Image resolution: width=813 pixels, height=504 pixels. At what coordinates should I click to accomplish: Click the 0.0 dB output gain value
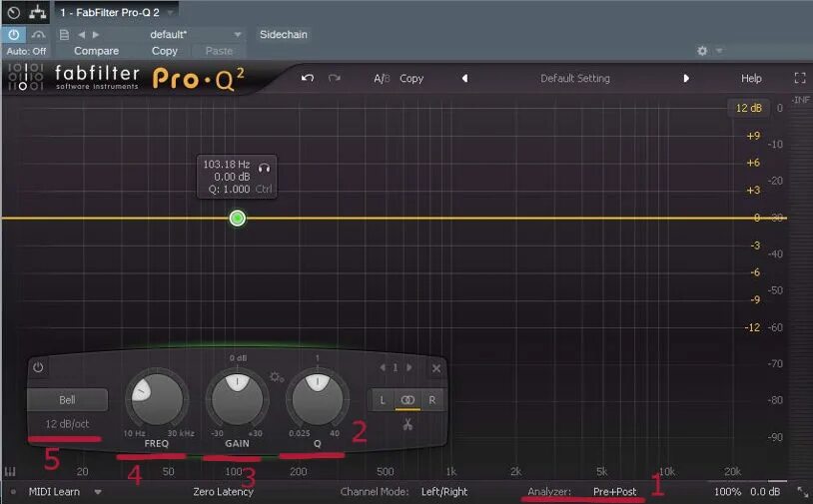[x=765, y=492]
